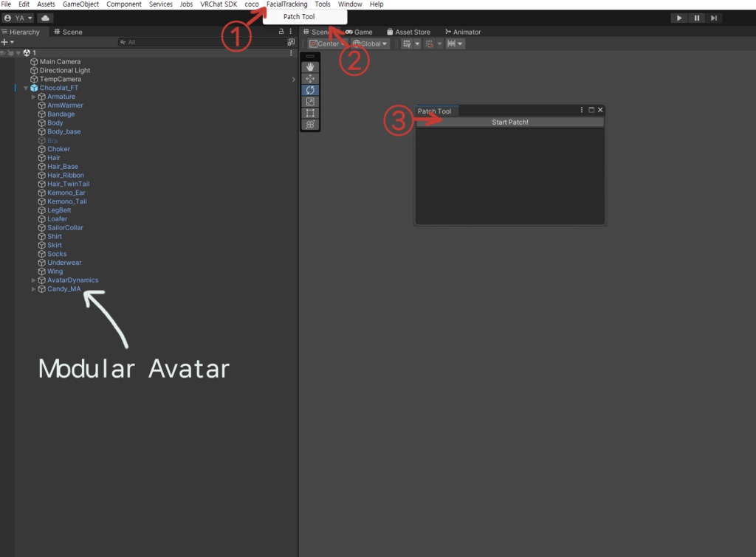Collapse scene 1 in Hierarchy
Viewport: 756px width, 557px height.
[x=18, y=53]
